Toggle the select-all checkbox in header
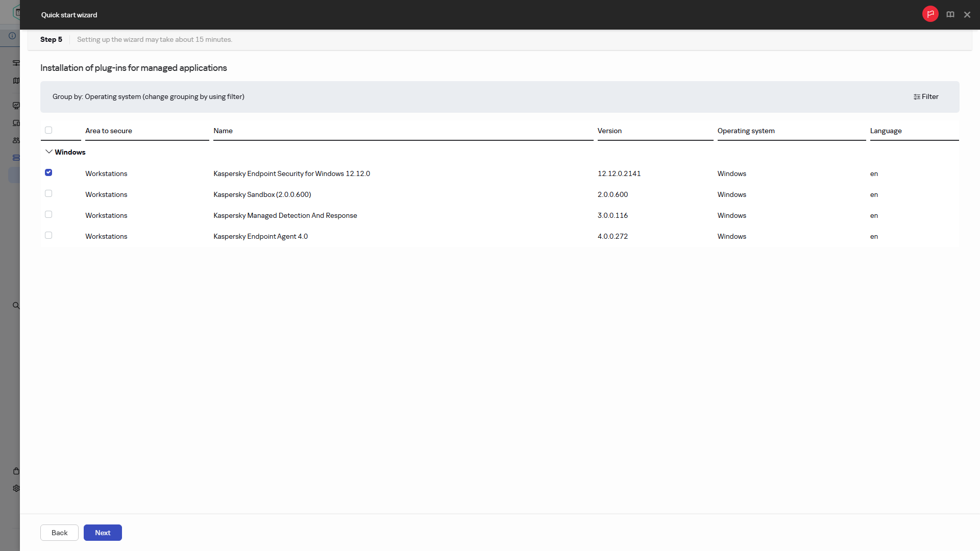The image size is (980, 551). 48,130
